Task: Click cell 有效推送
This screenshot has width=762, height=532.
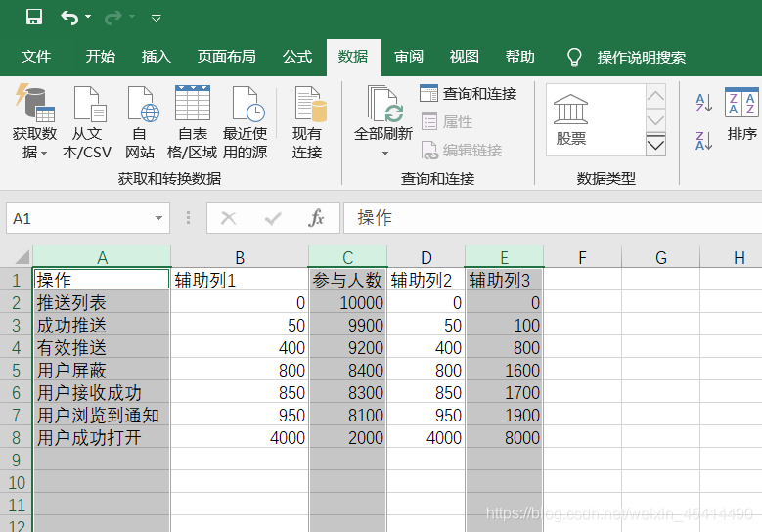Action: coord(102,347)
